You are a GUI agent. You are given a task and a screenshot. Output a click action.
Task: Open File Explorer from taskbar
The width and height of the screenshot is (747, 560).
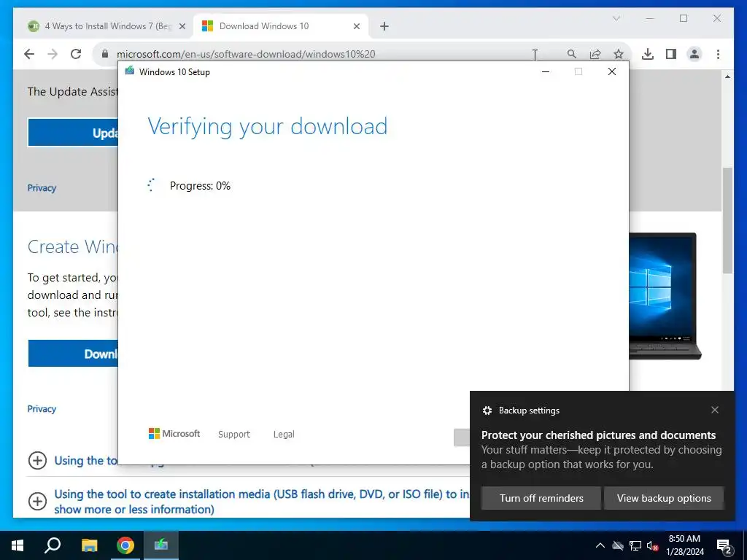point(89,545)
